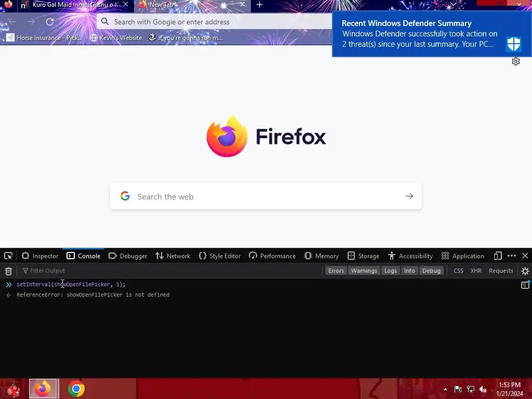Reload the current page
This screenshot has width=532, height=399.
point(50,22)
